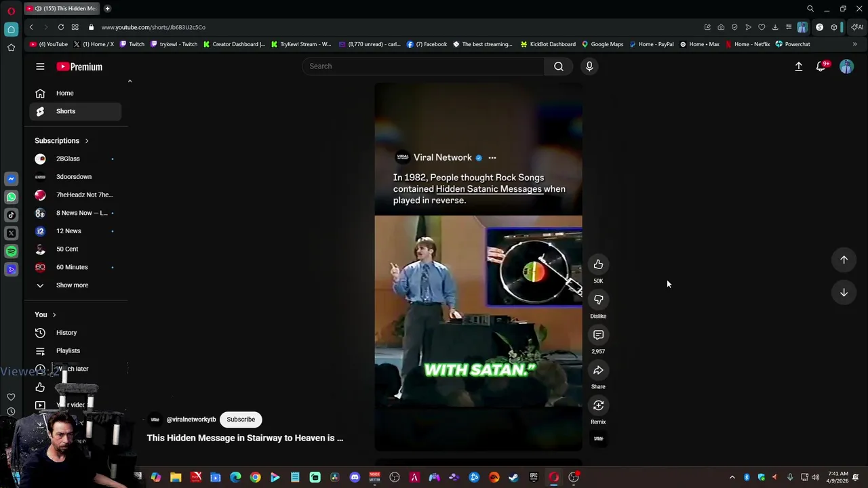868x488 pixels.
Task: Open the Twitch bookmark
Action: point(132,44)
